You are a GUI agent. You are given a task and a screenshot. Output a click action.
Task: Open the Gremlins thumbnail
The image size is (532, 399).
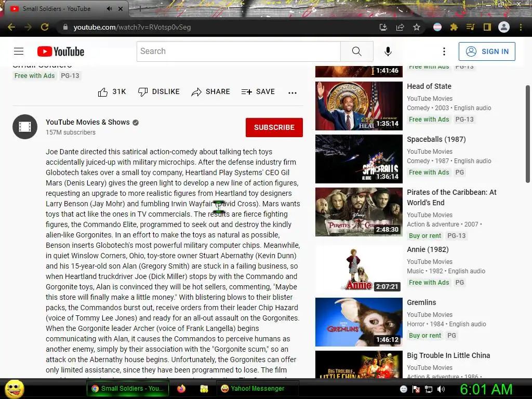(359, 322)
